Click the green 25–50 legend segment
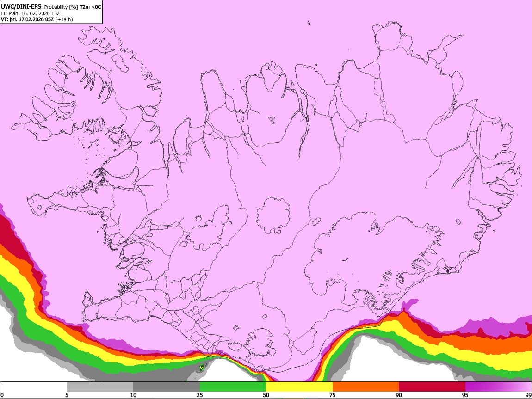The image size is (532, 399). [233, 387]
